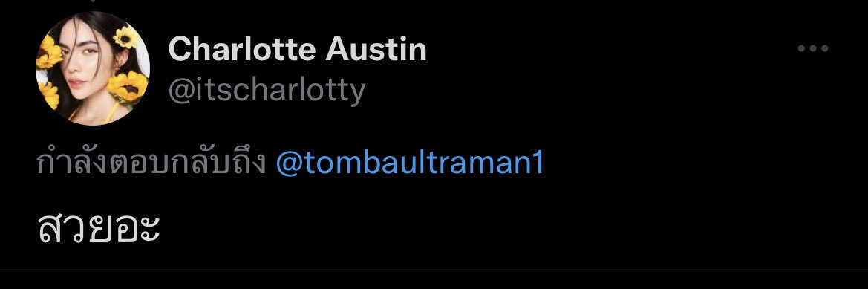868x289 pixels.
Task: Click the circular avatar beside Charlotte Austin
Action: 93,68
